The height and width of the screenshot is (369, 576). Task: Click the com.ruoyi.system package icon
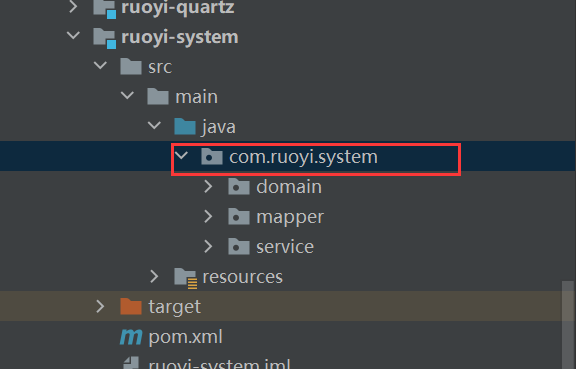(212, 157)
